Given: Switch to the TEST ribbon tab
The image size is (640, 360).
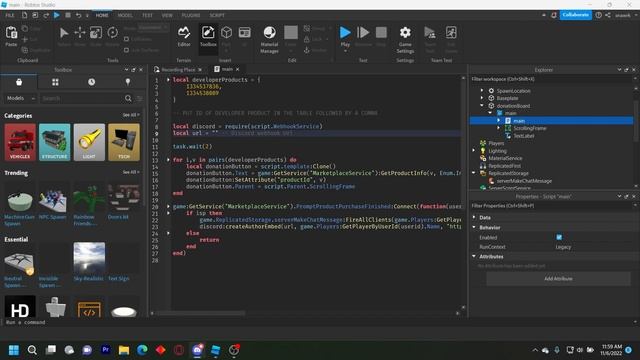Looking at the screenshot, I should pos(147,15).
